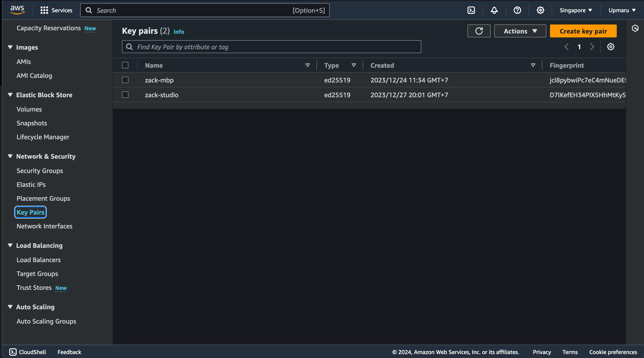Viewport: 644px width, 358px height.
Task: Launch CloudShell from top navigation icon
Action: tap(471, 10)
